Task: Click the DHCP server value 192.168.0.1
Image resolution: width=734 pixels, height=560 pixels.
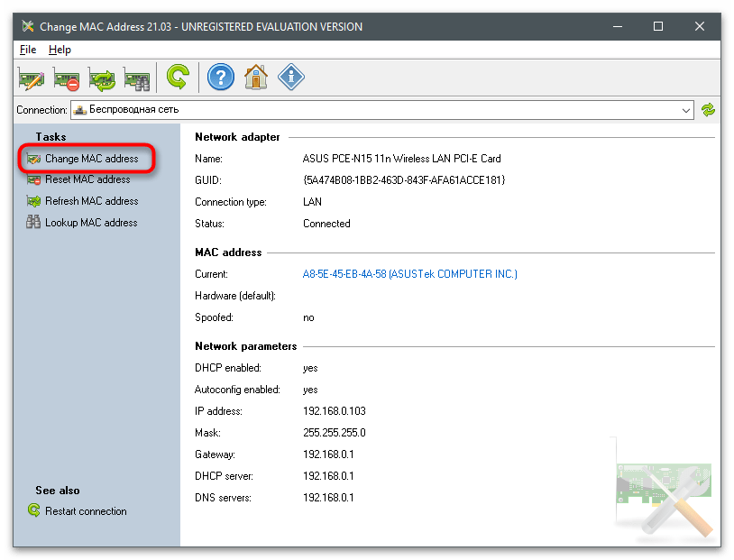Action: pyautogui.click(x=328, y=476)
